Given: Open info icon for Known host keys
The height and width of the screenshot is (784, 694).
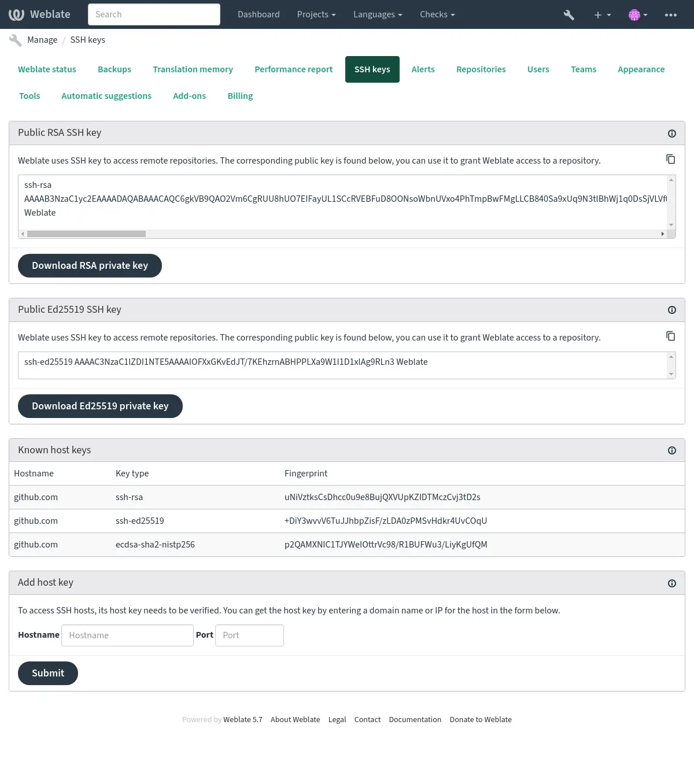Looking at the screenshot, I should [x=672, y=450].
